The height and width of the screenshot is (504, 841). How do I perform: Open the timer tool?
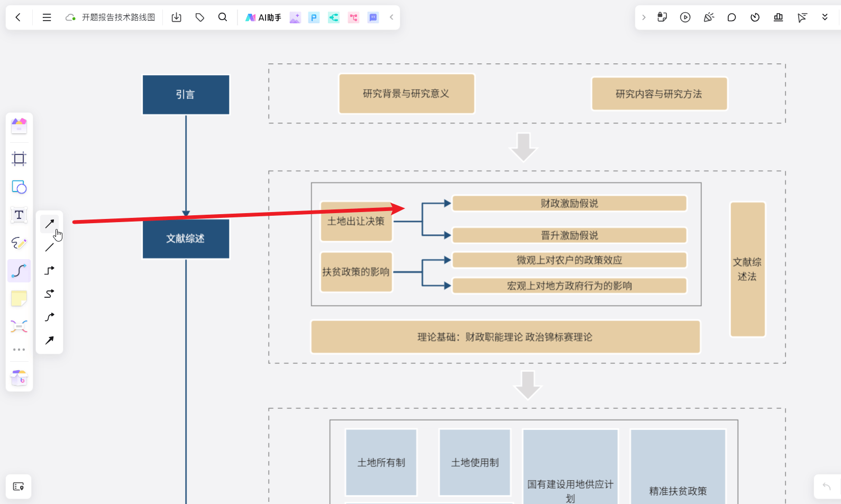pyautogui.click(x=755, y=17)
